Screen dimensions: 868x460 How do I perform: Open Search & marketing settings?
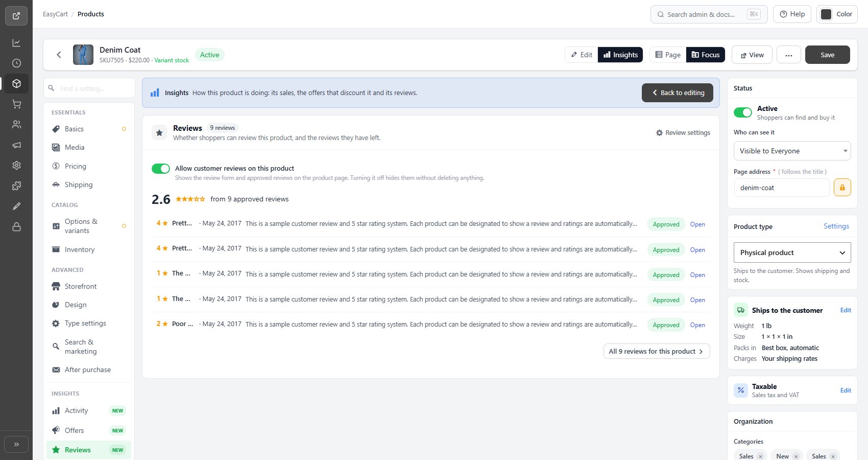click(x=89, y=347)
